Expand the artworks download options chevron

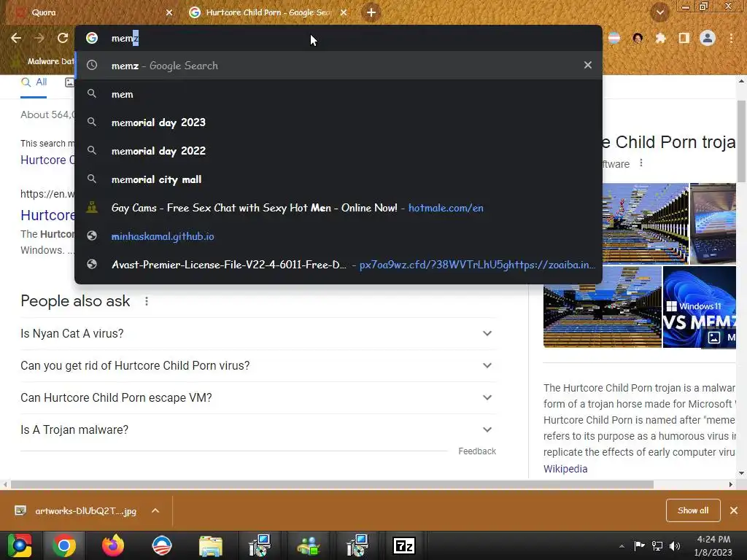coord(155,510)
